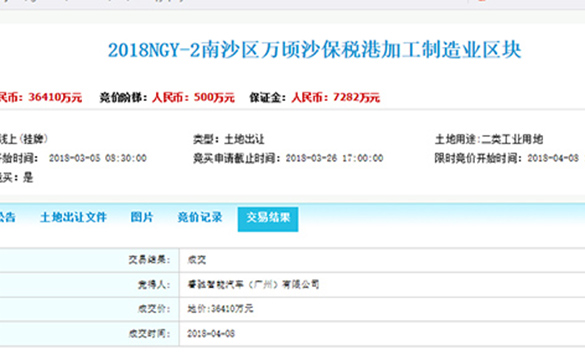Click the starting price 36410万元

coord(55,97)
